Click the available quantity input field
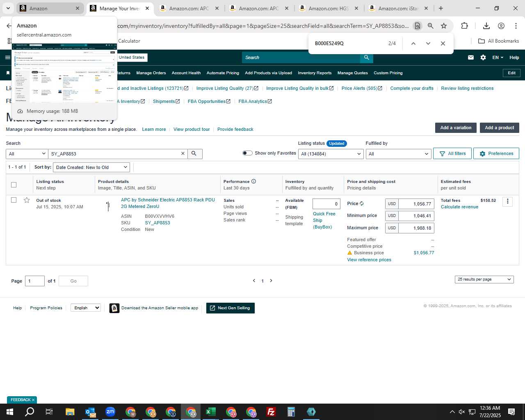 tap(326, 204)
